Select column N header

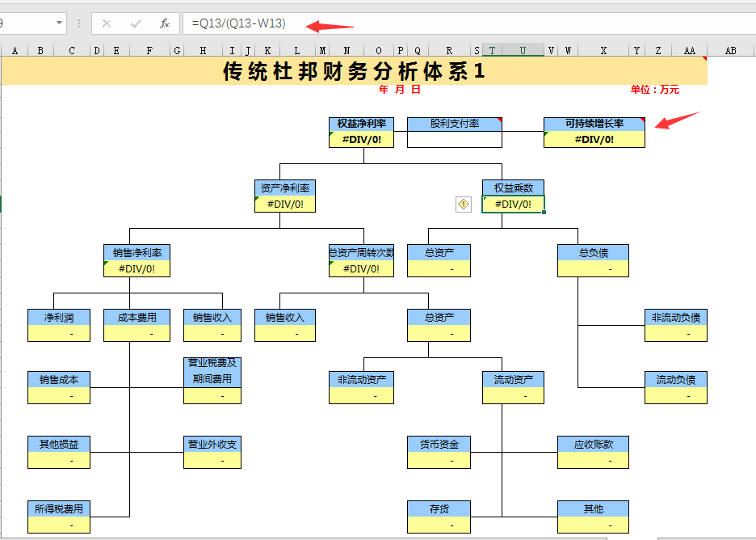point(346,50)
